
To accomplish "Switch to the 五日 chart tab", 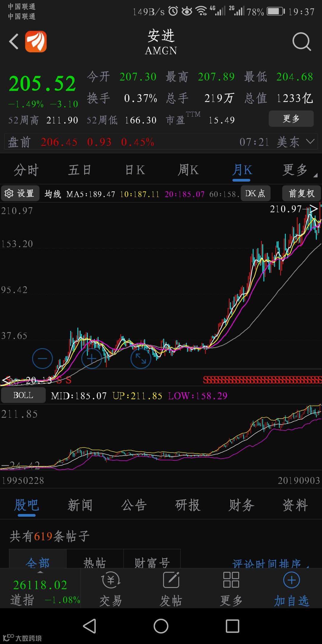I will point(80,170).
